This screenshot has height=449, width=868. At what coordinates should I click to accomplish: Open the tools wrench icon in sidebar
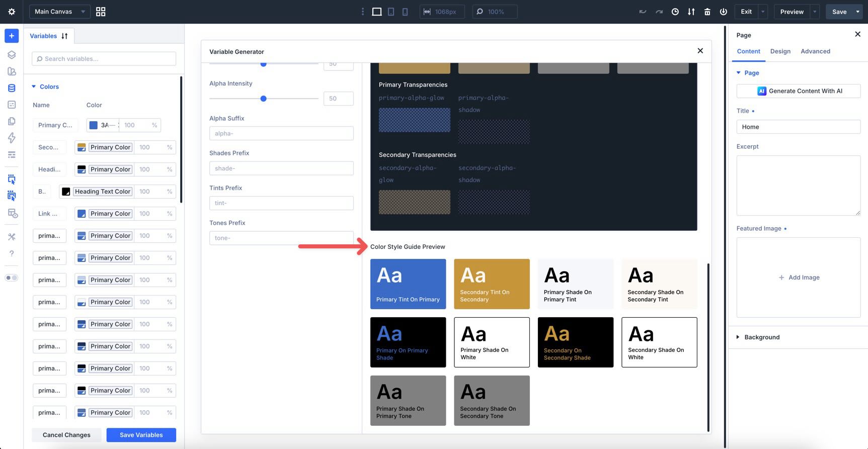point(12,237)
